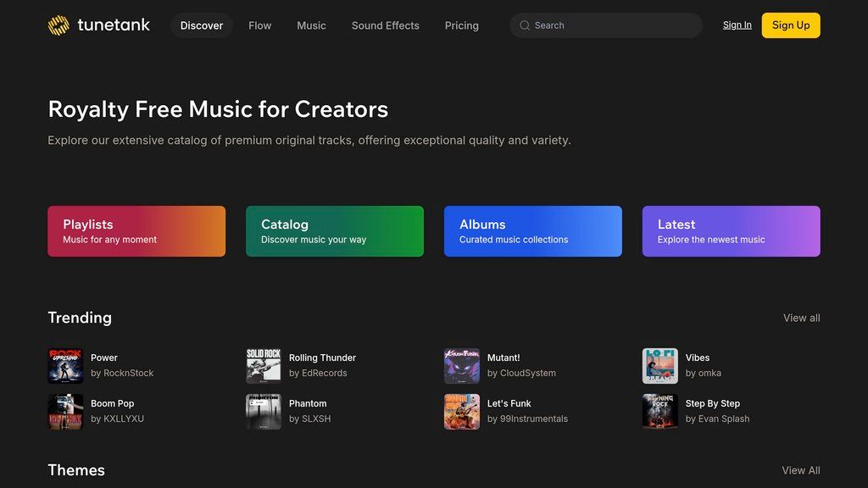Open the Flow menu item
Image resolution: width=868 pixels, height=488 pixels.
(259, 25)
